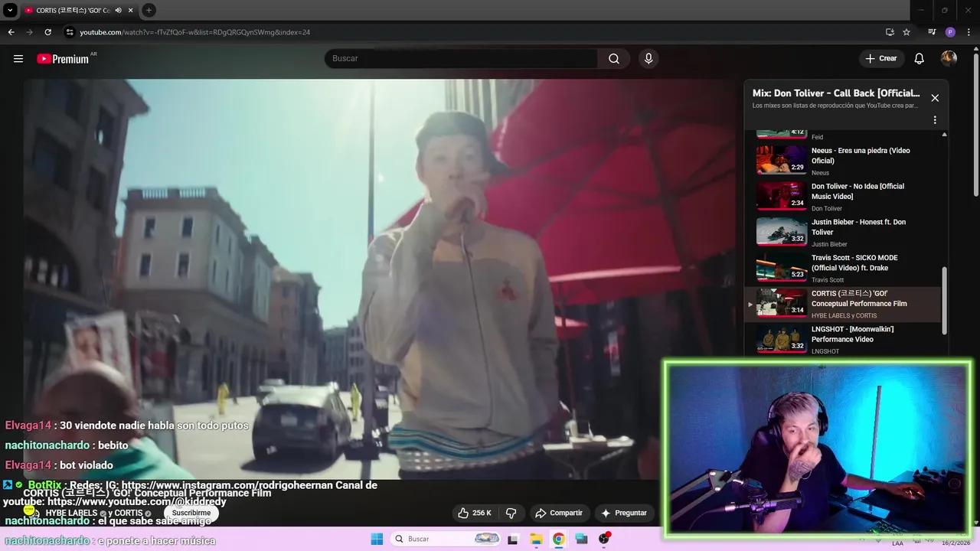Screen dimensions: 980x551
Task: Close the Mix playlist panel
Action: (935, 98)
